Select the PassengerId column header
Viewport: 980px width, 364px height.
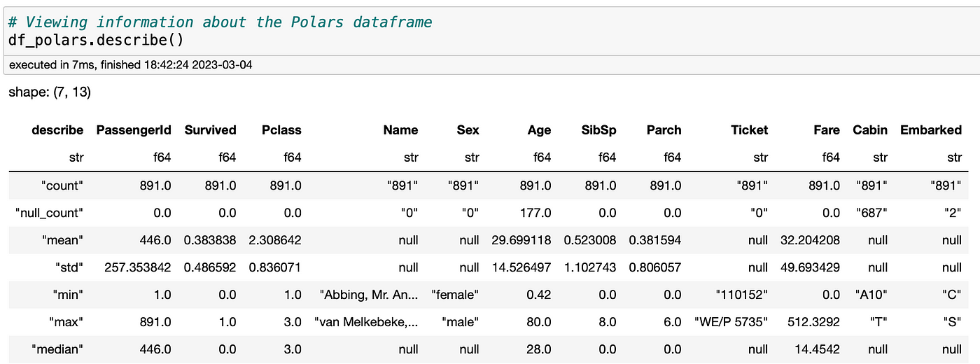tap(134, 129)
